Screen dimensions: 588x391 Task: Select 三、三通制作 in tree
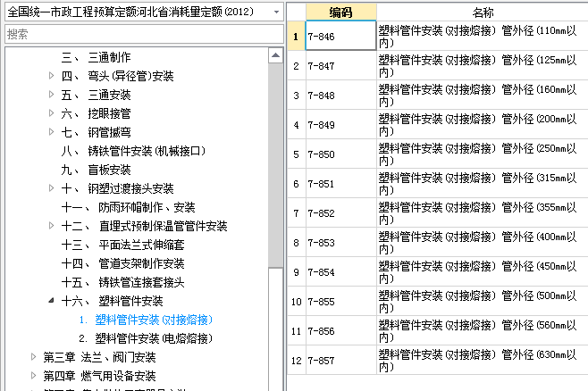pyautogui.click(x=96, y=57)
